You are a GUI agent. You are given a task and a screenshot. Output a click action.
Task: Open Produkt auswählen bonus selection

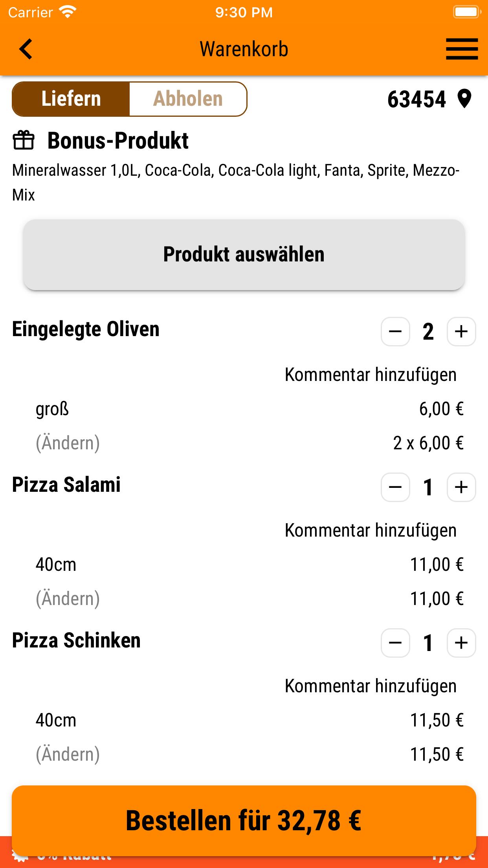coord(244,255)
